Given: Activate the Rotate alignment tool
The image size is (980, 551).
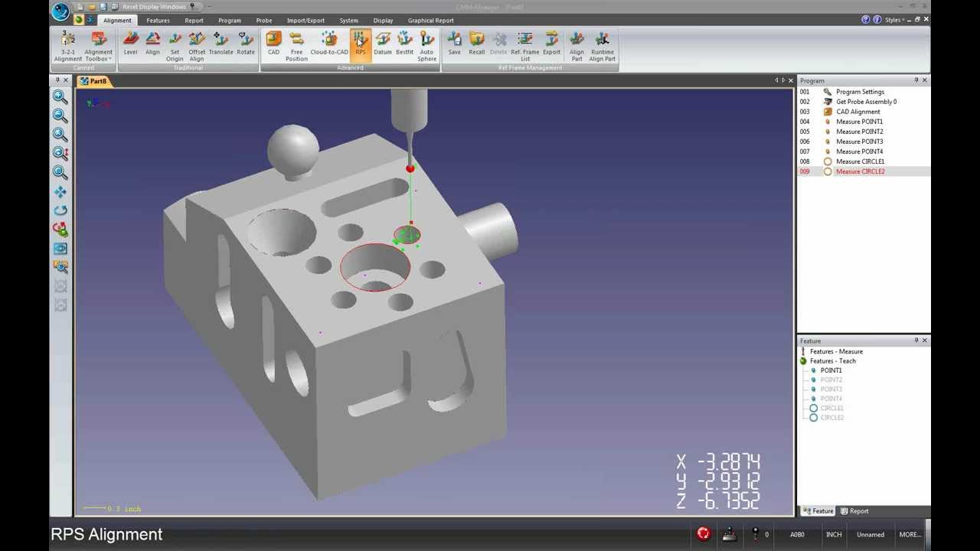Looking at the screenshot, I should pos(246,44).
